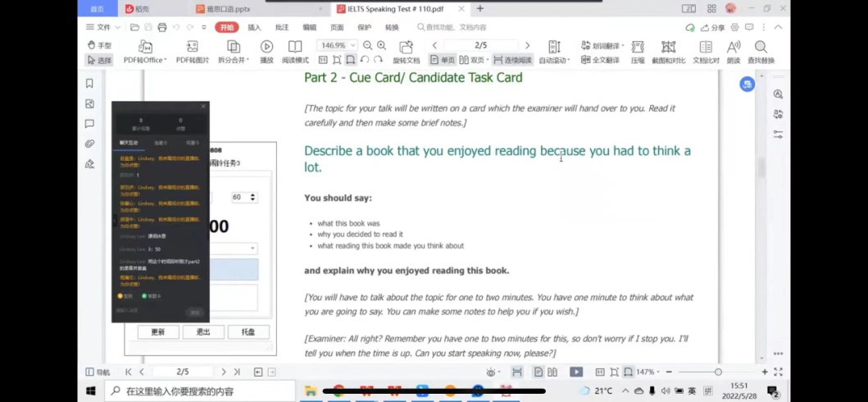Click the zoom slider in status bar
Image resolution: width=868 pixels, height=402 pixels.
pos(718,372)
